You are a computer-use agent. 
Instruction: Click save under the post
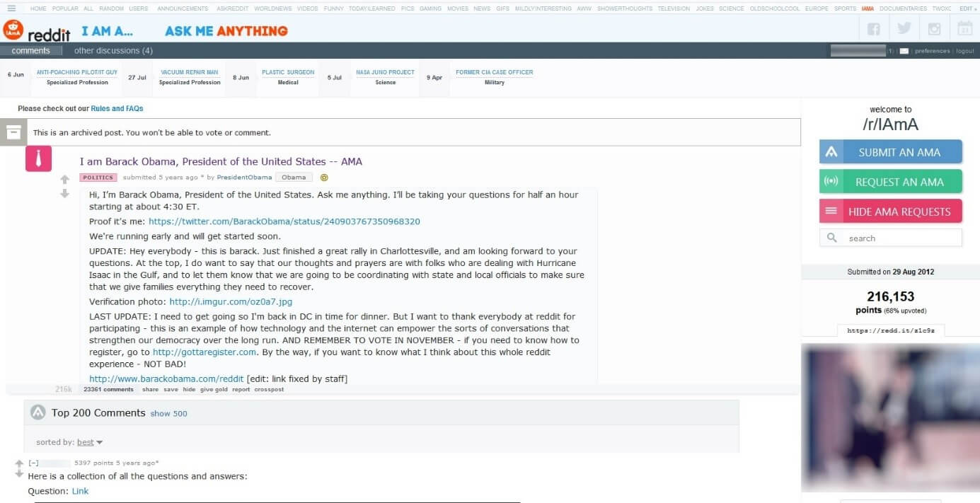[x=171, y=390]
